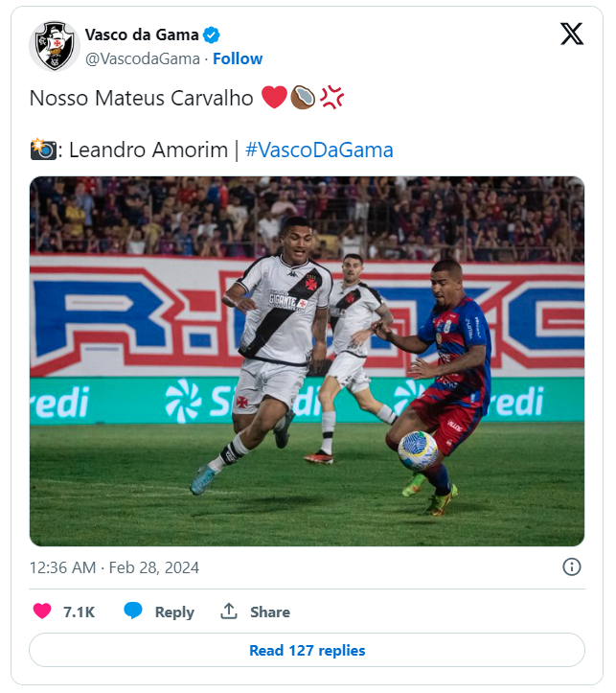Click the share arrow icon
This screenshot has height=693, width=616.
pyautogui.click(x=229, y=612)
